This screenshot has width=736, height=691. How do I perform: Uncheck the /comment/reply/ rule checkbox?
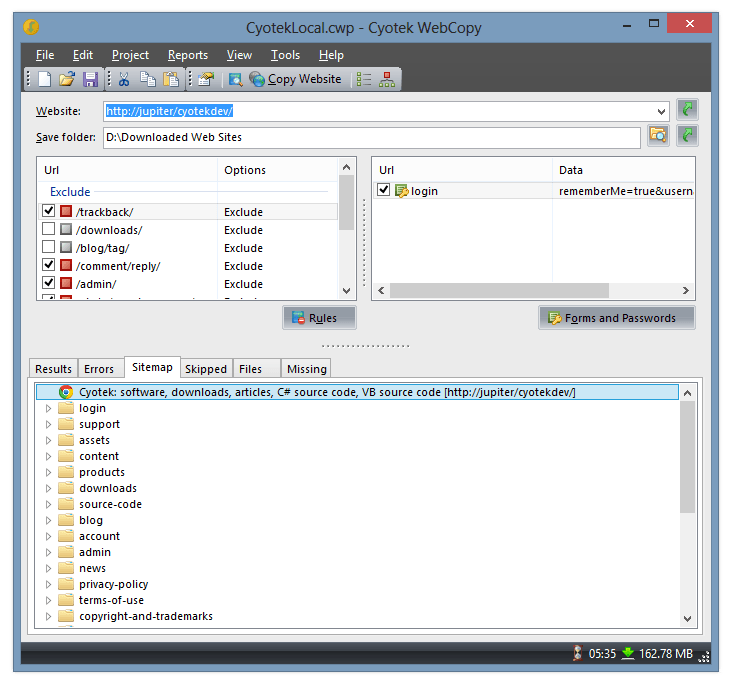coord(48,264)
